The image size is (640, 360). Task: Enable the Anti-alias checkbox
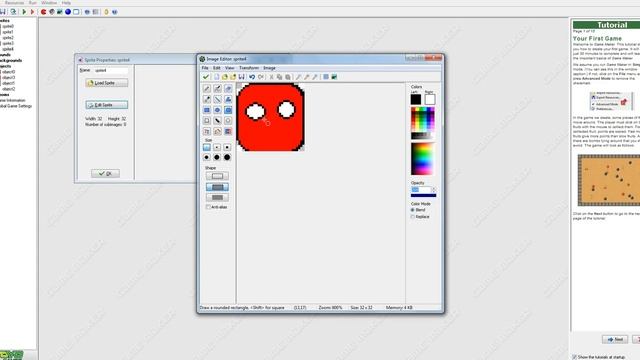[x=209, y=207]
